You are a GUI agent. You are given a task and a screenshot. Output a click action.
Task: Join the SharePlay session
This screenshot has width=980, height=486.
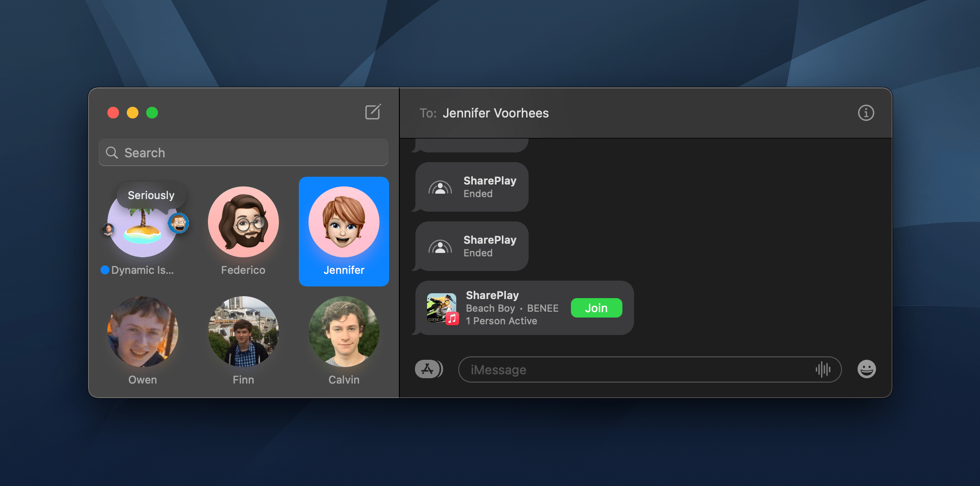tap(596, 308)
